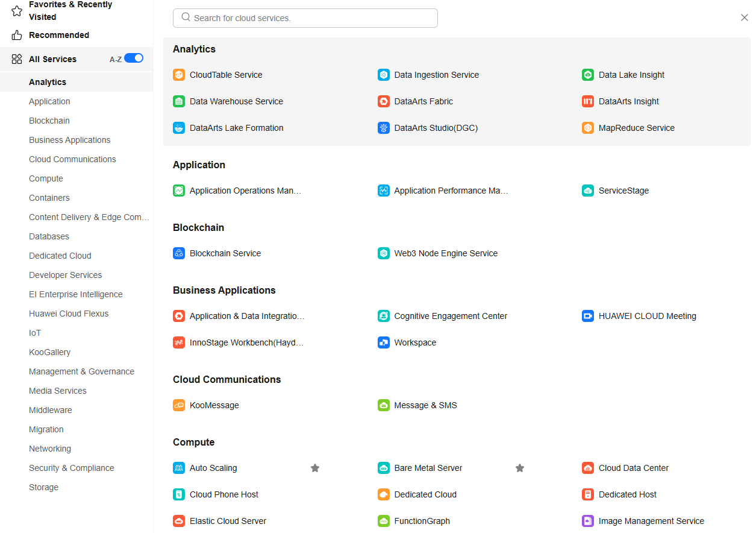Jump to the Application category in sidebar
Image resolution: width=756 pixels, height=533 pixels.
coord(49,101)
